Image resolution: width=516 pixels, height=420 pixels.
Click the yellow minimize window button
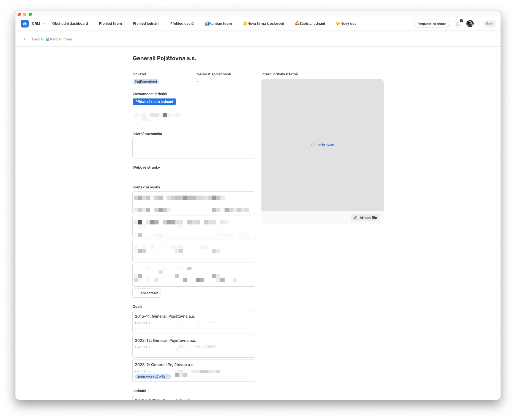25,14
